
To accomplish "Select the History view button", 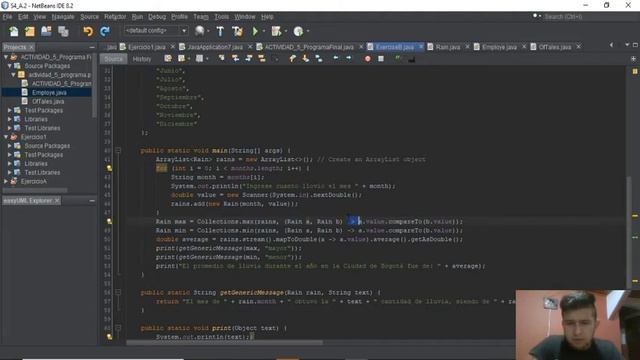I will click(142, 59).
